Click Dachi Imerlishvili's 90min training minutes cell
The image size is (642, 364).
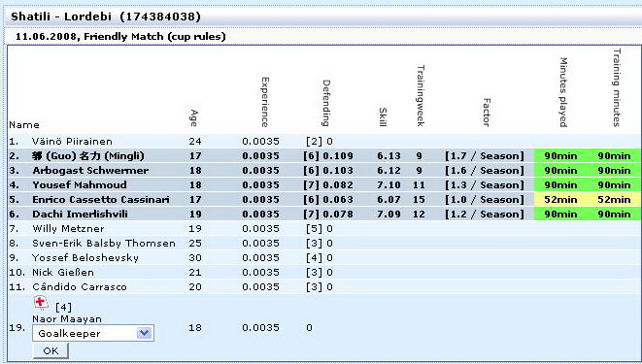tap(614, 214)
